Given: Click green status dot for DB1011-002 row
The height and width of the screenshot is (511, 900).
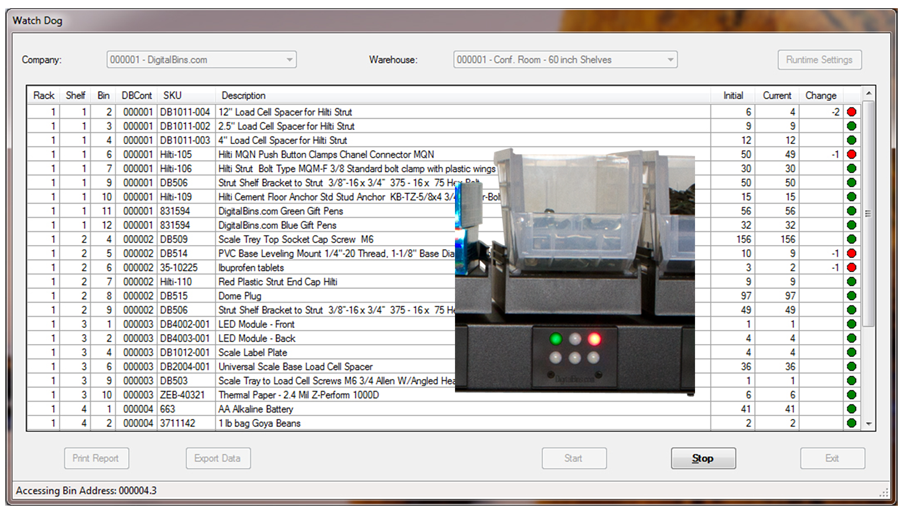Looking at the screenshot, I should point(851,126).
